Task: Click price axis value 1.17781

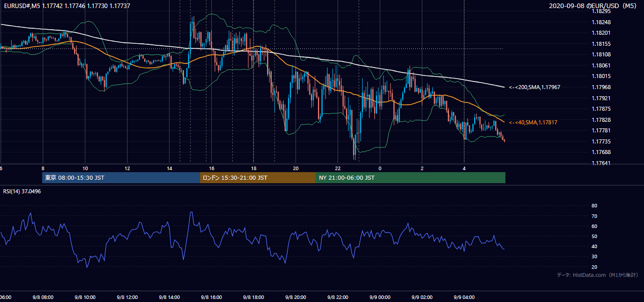Action: point(601,130)
